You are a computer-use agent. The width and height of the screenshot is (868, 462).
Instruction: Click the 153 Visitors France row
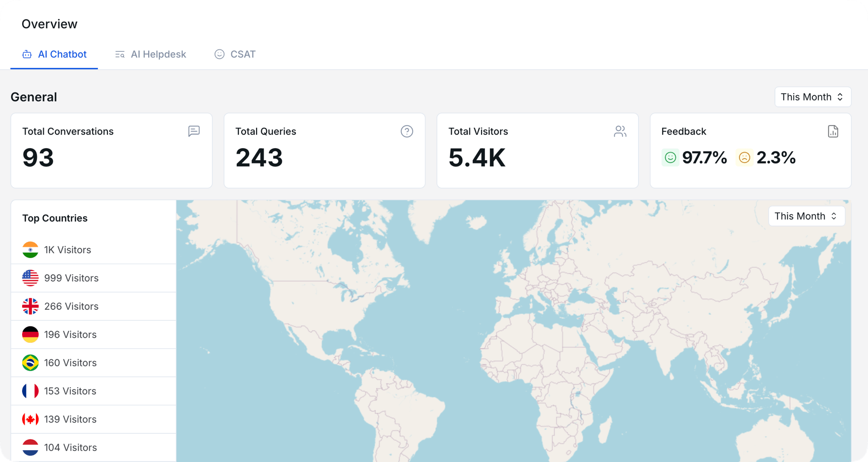pyautogui.click(x=94, y=391)
